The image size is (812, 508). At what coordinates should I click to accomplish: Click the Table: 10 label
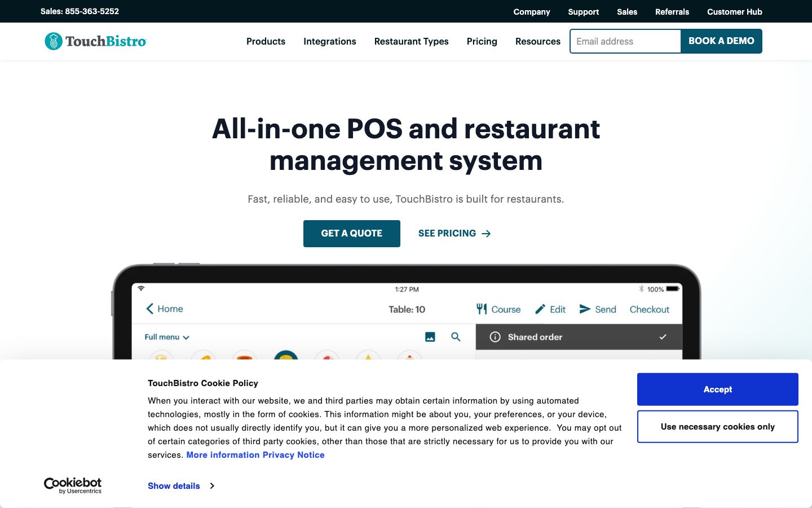point(407,309)
